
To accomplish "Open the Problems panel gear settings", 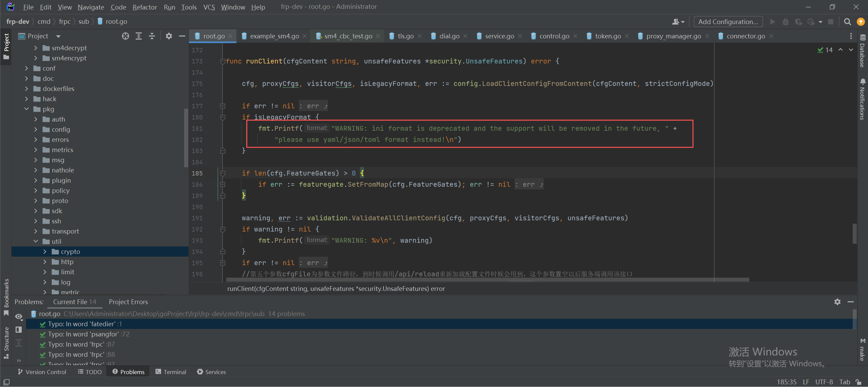I will (837, 302).
